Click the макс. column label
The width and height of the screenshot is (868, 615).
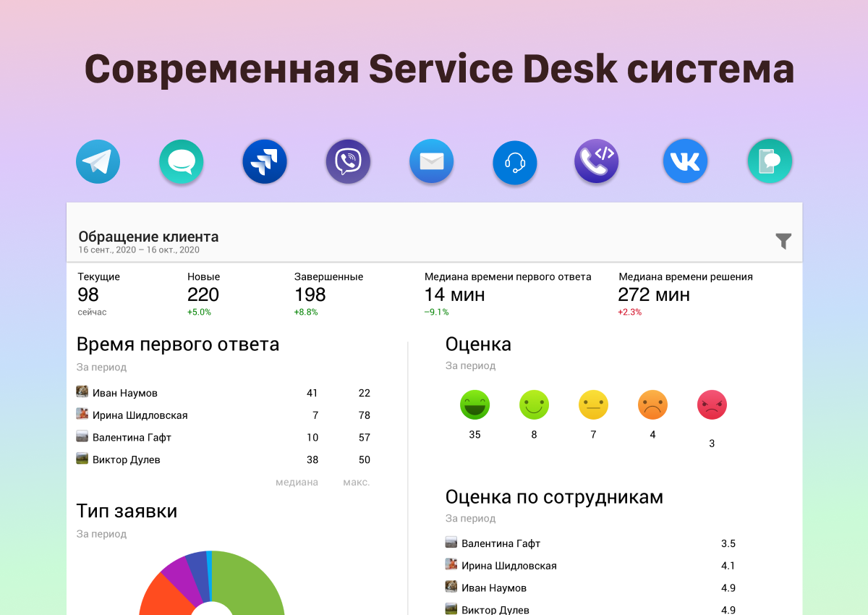(357, 482)
